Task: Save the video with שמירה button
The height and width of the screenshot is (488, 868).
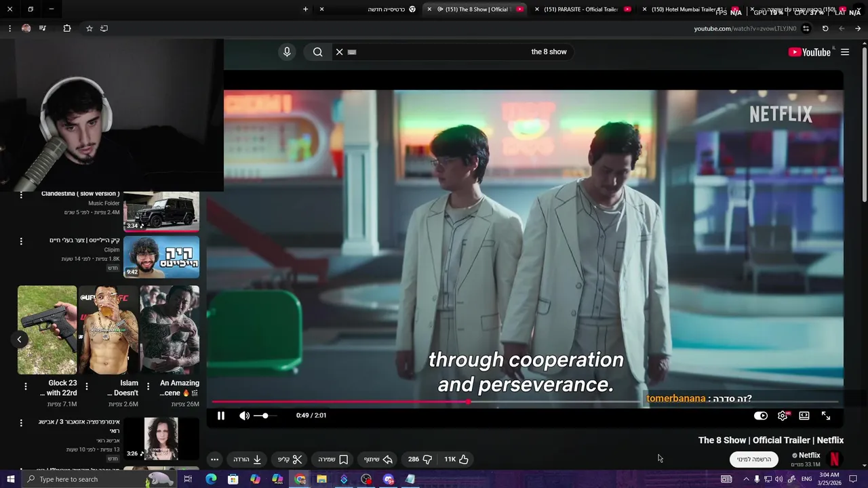Action: click(x=334, y=460)
